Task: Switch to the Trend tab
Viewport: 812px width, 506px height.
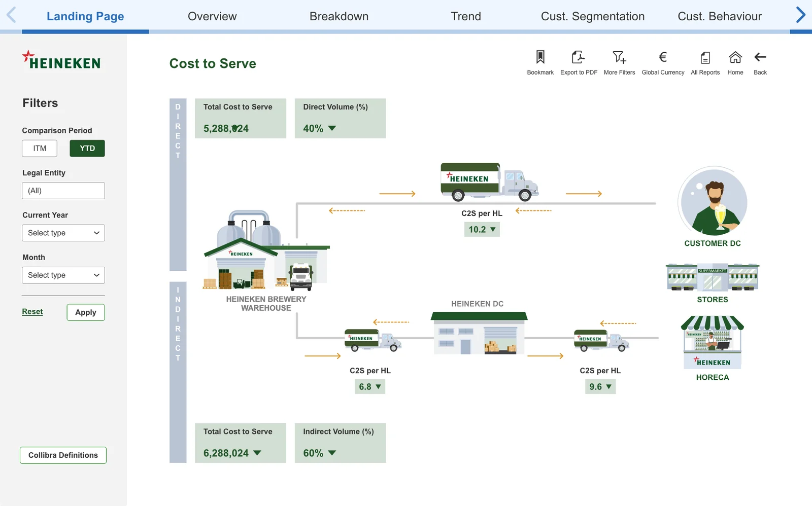Action: point(466,16)
